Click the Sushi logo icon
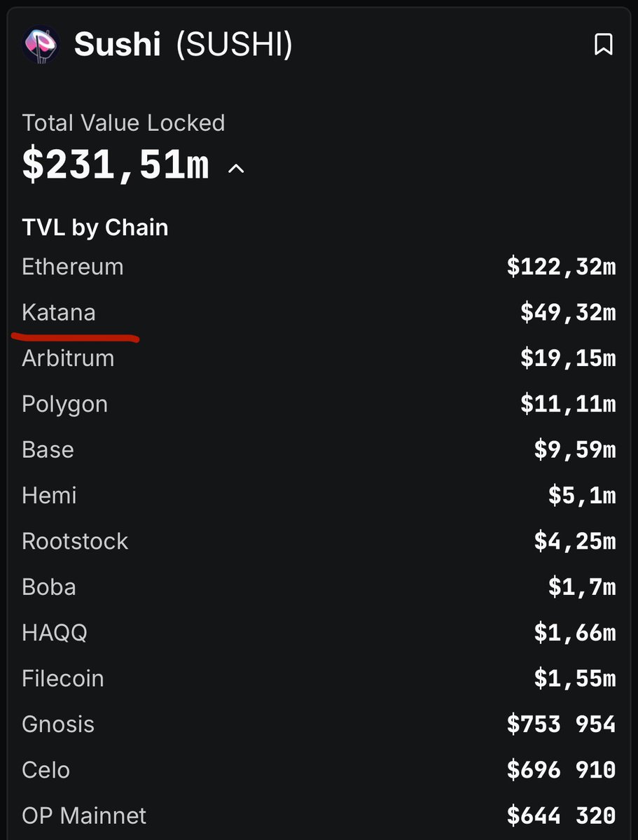 [x=41, y=45]
